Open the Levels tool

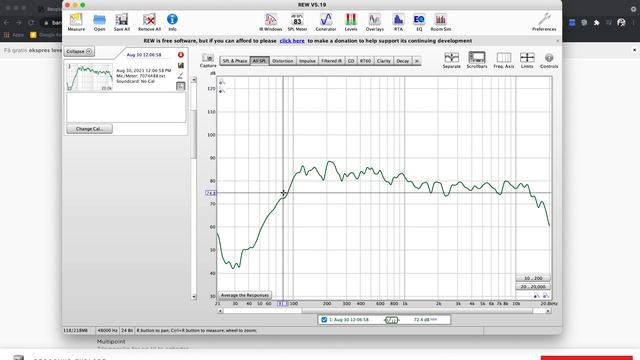(351, 22)
